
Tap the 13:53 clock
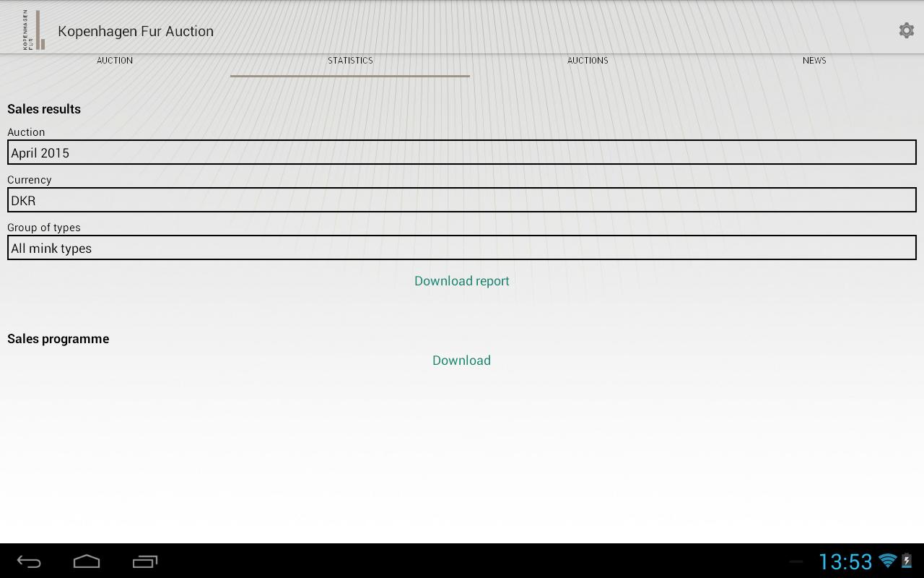[845, 561]
